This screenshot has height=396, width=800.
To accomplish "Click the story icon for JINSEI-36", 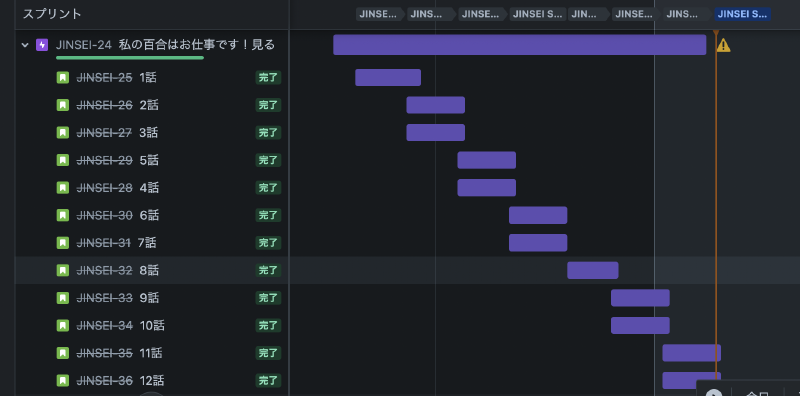I will point(63,380).
